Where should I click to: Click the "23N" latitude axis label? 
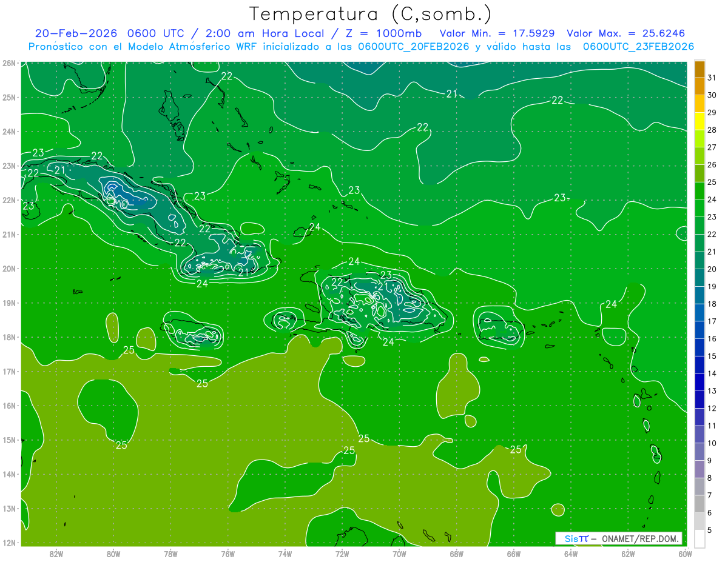click(x=9, y=166)
